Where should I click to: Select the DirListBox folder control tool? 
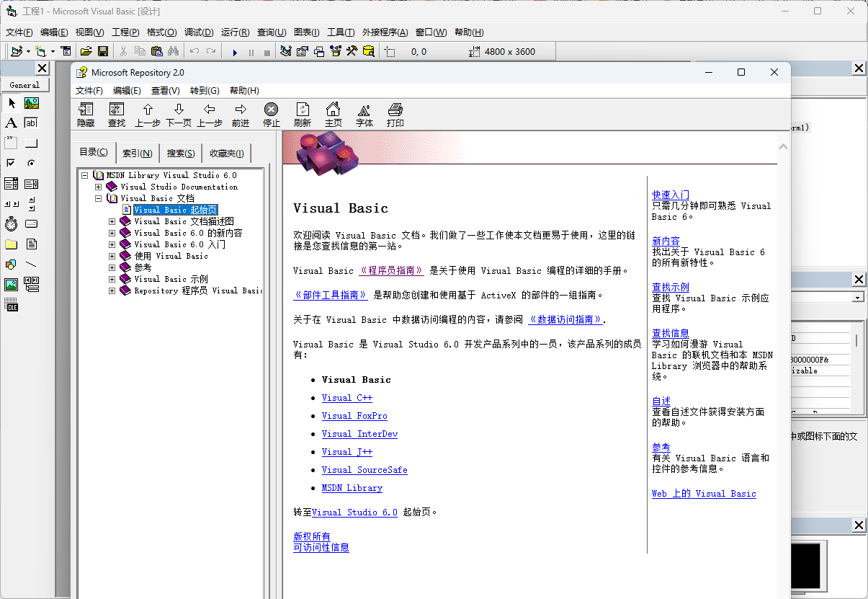[x=11, y=244]
